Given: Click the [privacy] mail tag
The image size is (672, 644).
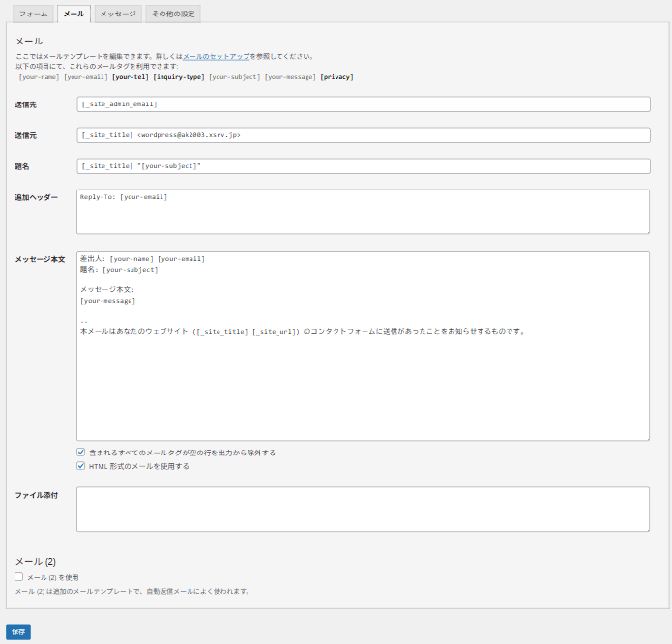Looking at the screenshot, I should tap(336, 76).
